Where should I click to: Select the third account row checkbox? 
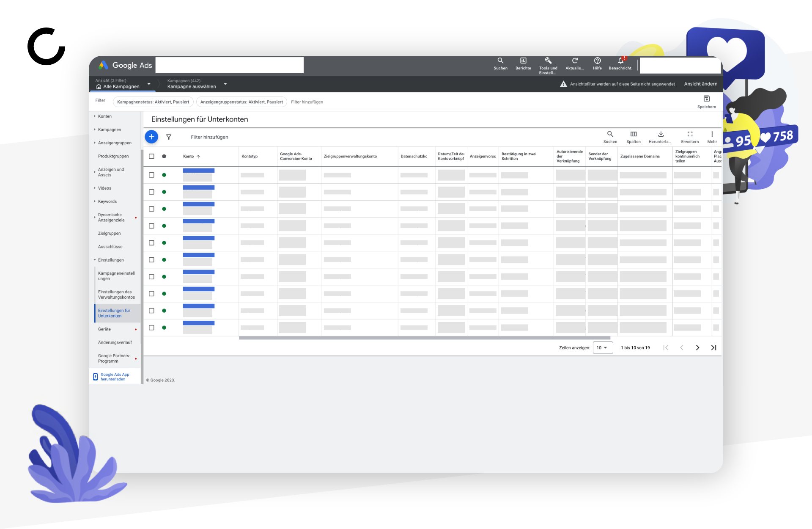(x=151, y=209)
